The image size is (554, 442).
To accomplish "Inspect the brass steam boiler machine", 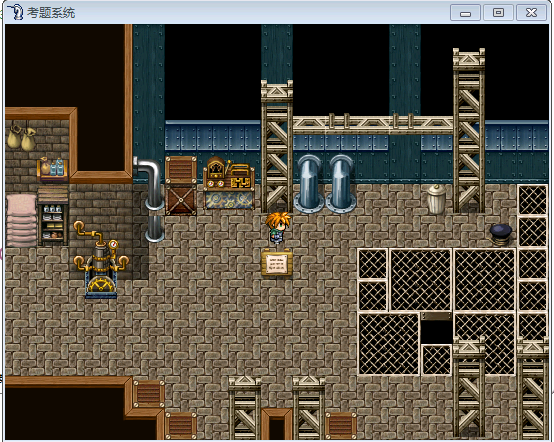I will [x=101, y=260].
